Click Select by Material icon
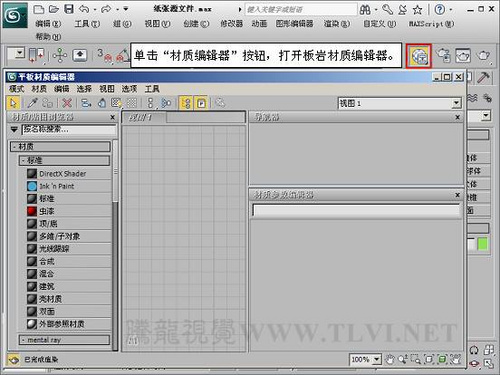The width and height of the screenshot is (500, 375). [x=220, y=103]
